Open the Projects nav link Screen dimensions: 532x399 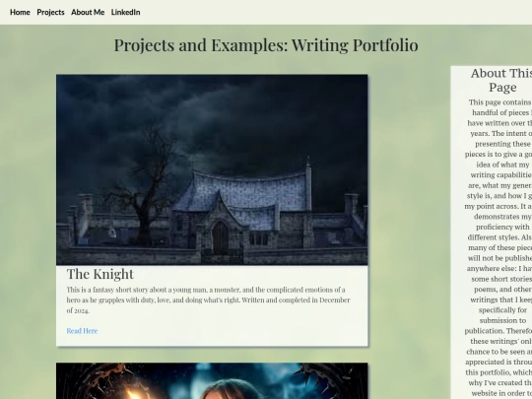tap(50, 12)
